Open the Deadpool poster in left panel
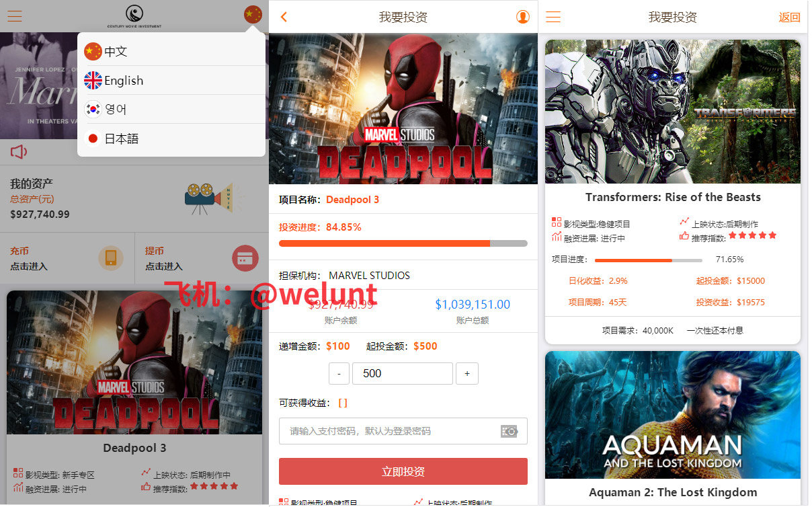The image size is (812, 507). [134, 362]
